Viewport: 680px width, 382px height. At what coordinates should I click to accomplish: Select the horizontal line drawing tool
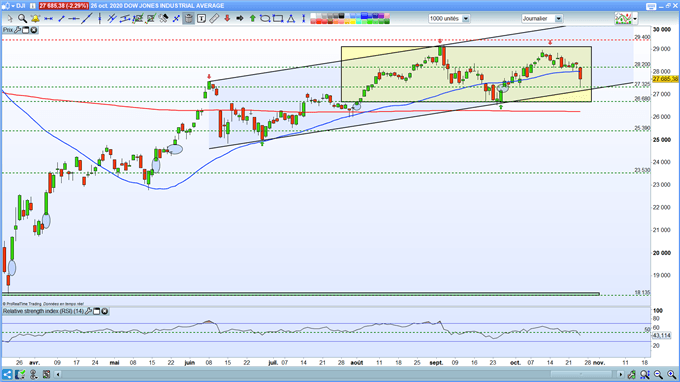coord(48,19)
